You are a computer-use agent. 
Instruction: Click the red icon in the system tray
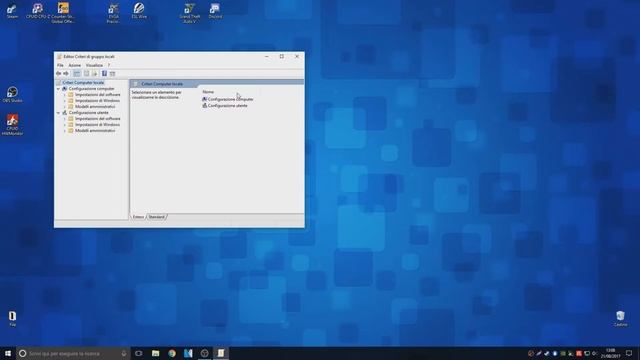pos(578,353)
